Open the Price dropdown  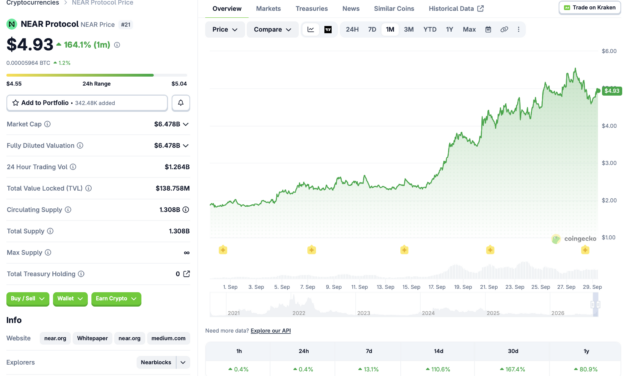[x=225, y=30]
